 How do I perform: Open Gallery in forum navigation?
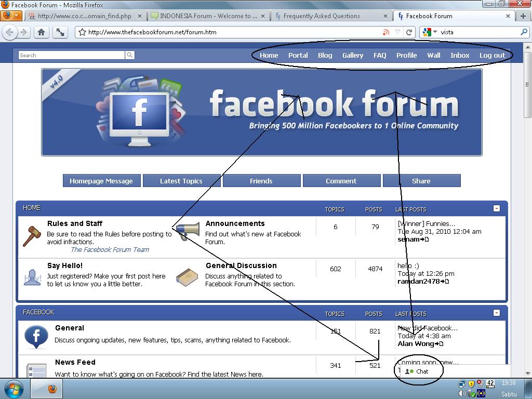pyautogui.click(x=353, y=55)
